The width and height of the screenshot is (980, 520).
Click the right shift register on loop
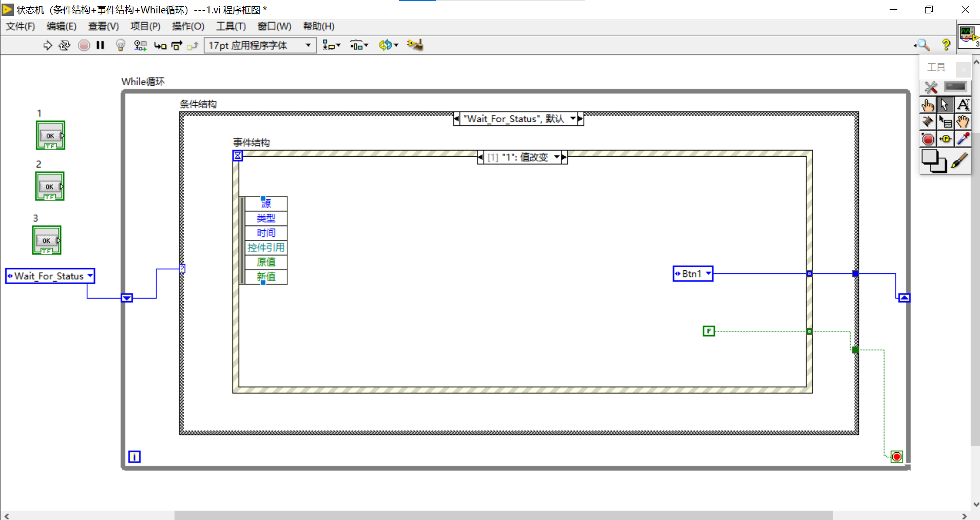[x=905, y=298]
